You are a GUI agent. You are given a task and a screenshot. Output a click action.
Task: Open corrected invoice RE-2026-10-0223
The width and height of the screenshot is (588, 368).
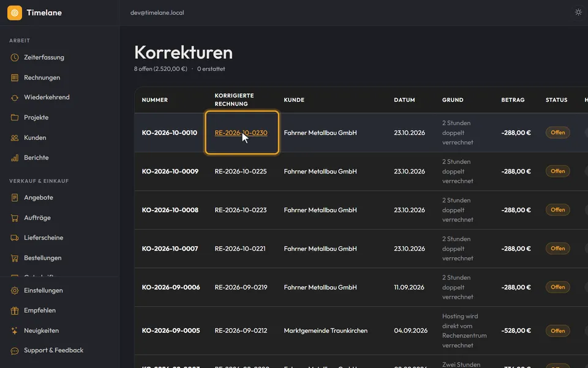point(240,210)
